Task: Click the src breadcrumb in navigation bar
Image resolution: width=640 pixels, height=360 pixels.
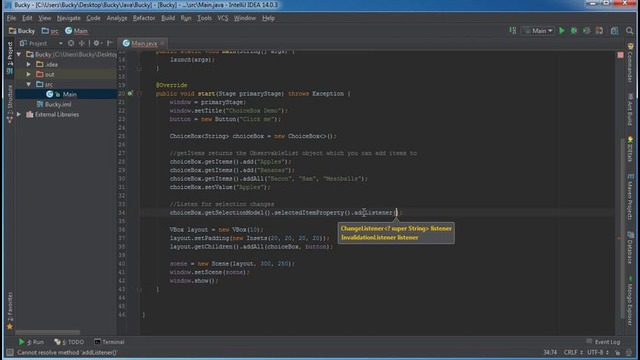Action: tap(50, 31)
